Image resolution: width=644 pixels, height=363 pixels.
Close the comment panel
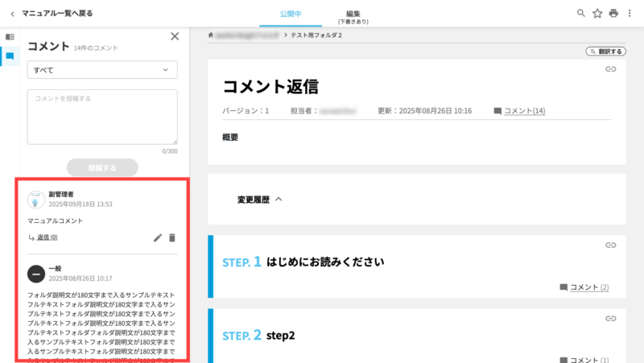[x=175, y=36]
